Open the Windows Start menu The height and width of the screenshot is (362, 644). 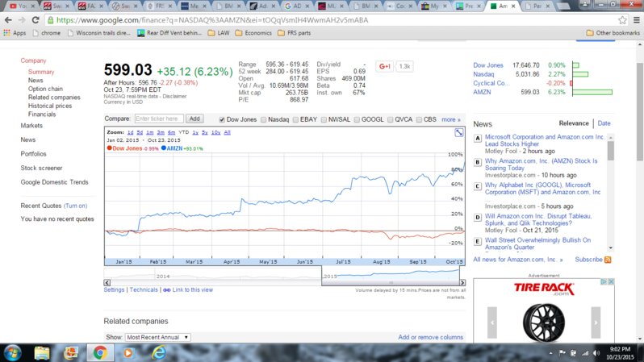click(12, 353)
